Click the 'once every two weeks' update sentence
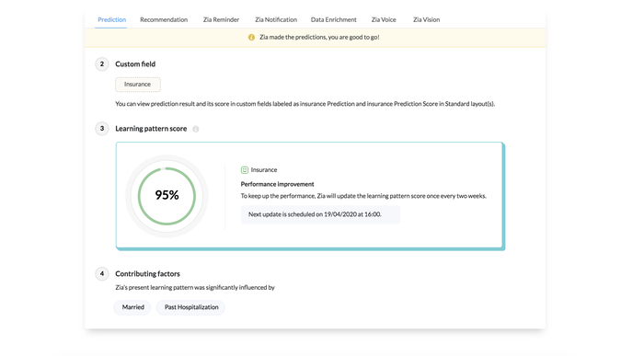 pos(363,196)
